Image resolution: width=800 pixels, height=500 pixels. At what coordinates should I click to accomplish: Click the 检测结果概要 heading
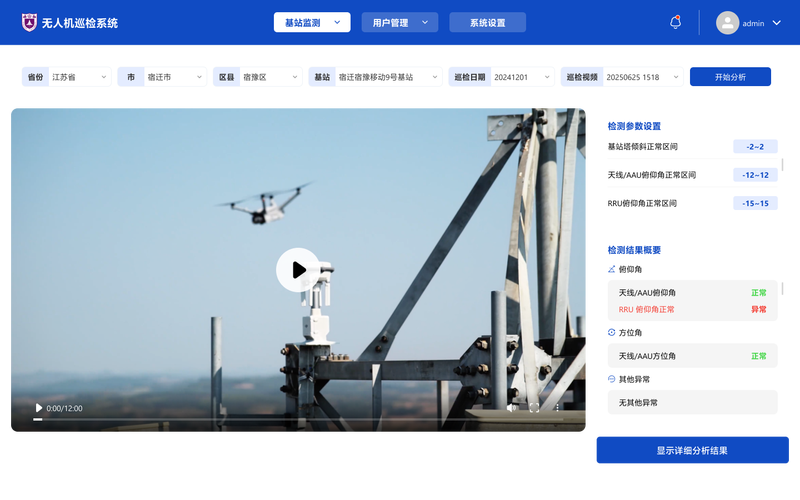point(634,250)
